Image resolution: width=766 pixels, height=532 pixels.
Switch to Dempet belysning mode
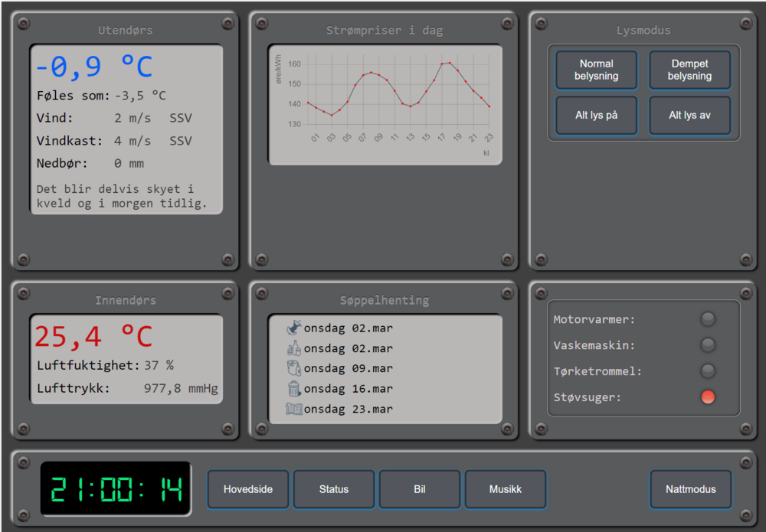[689, 70]
